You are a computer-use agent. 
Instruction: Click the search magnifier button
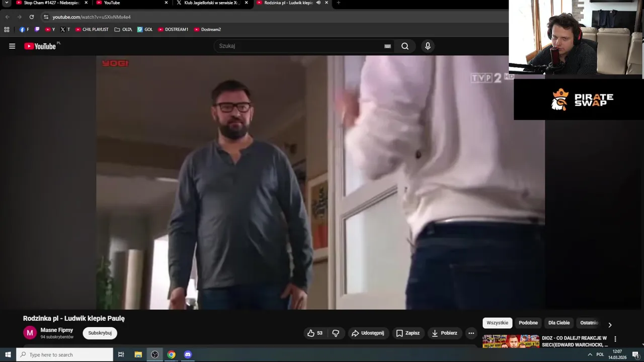point(405,46)
